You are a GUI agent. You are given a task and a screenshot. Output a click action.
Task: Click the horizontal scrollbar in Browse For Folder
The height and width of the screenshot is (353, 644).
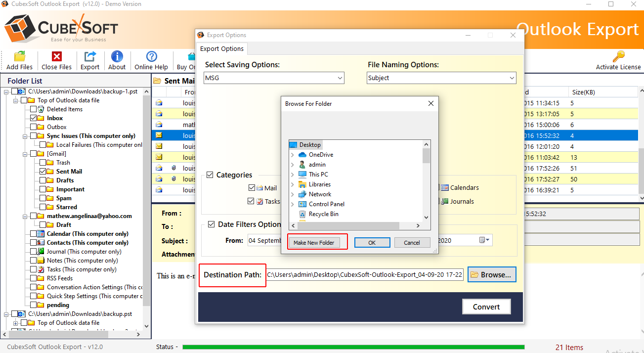pos(355,226)
